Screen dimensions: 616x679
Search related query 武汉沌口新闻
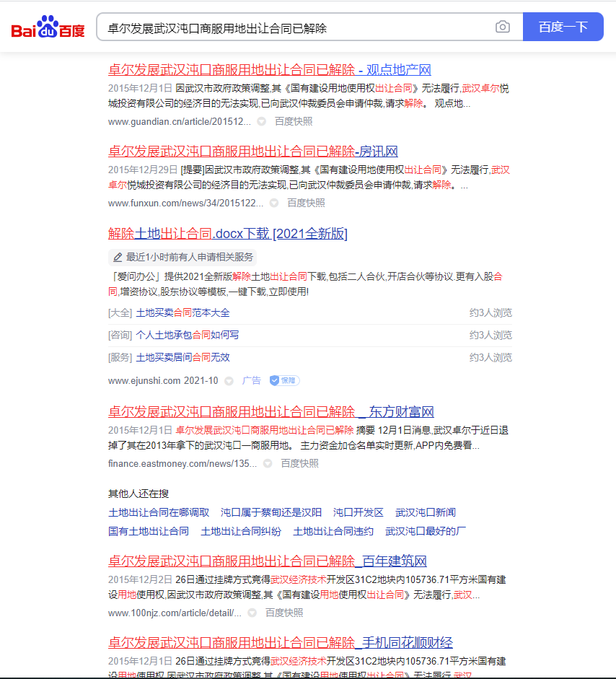click(x=426, y=513)
